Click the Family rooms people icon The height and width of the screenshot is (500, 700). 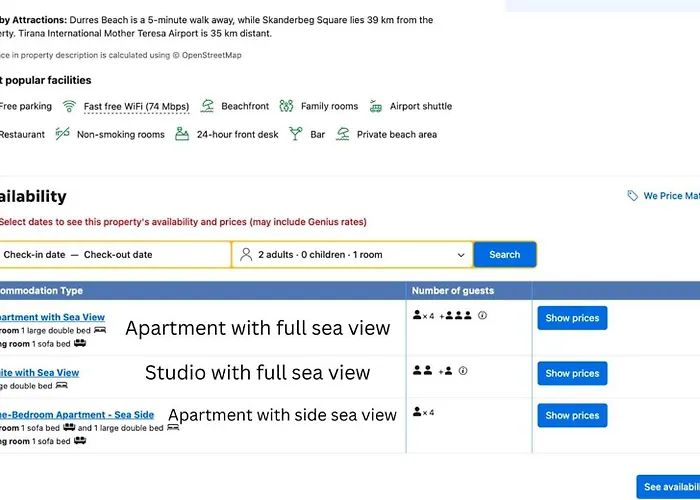tap(286, 106)
